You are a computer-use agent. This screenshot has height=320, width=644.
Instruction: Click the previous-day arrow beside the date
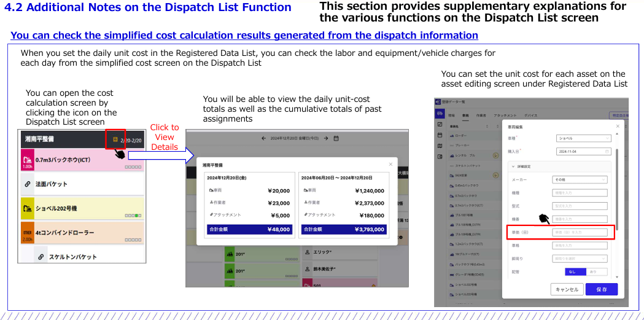[x=264, y=138]
